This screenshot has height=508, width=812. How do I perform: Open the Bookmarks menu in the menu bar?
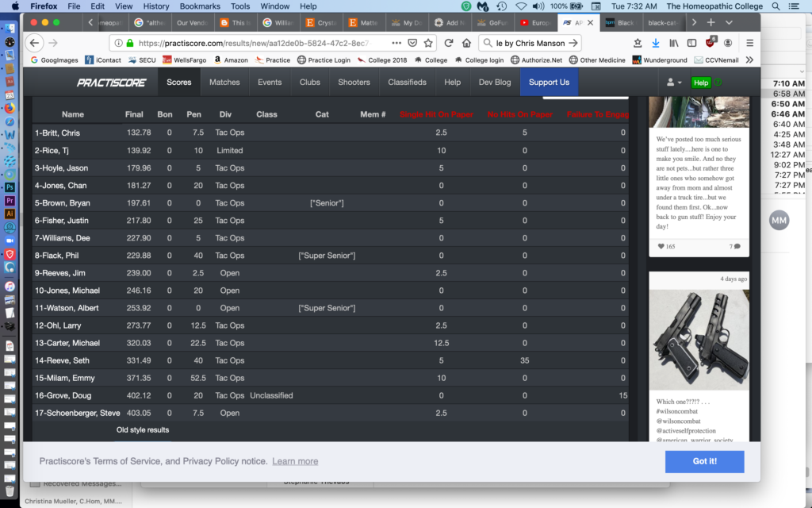200,6
